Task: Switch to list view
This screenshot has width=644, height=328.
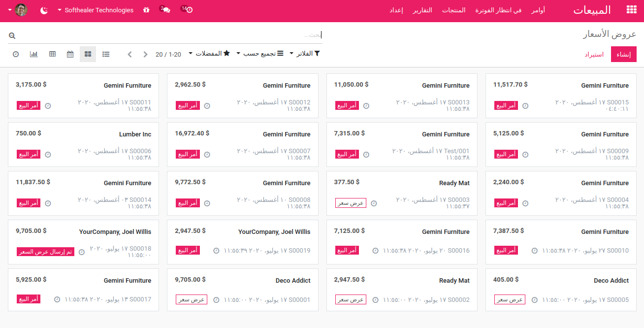Action: 106,54
